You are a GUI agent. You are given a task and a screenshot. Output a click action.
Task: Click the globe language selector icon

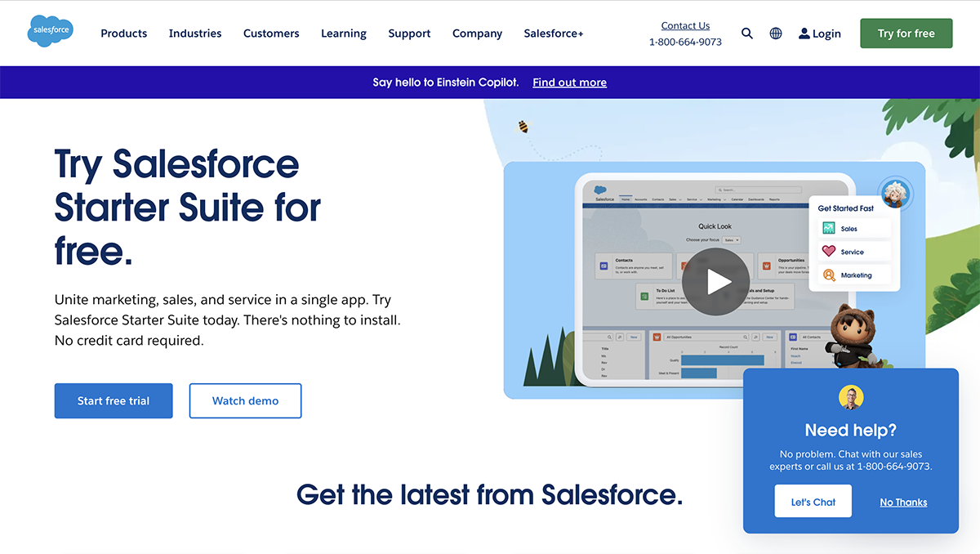pyautogui.click(x=776, y=34)
